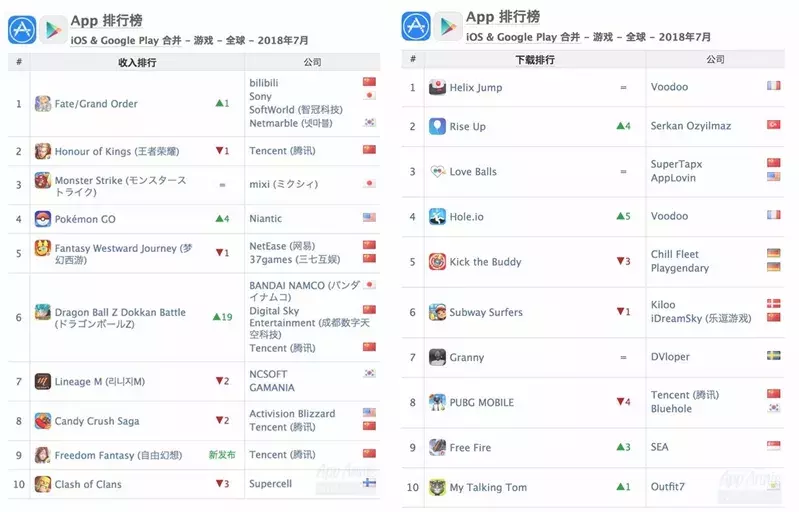This screenshot has height=512, width=799.
Task: Click the mixi (ミクシィ) company name
Action: pos(283,184)
